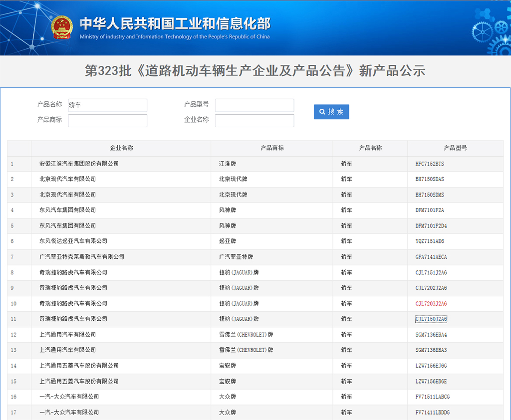Viewport: 511px width, 420px height.
Task: Open model link CJL7151J2A6
Action: 431,273
